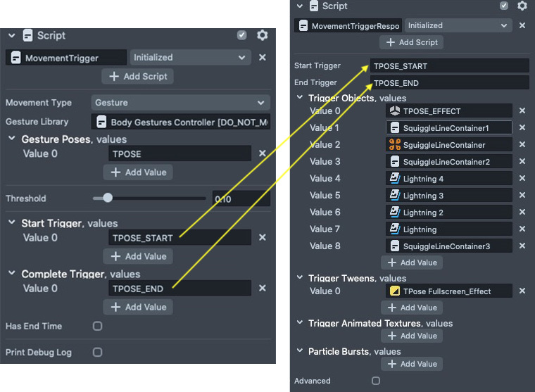This screenshot has height=392, width=535.
Task: Click the SguiggleLineContainer orange prefab icon
Action: pyautogui.click(x=395, y=145)
